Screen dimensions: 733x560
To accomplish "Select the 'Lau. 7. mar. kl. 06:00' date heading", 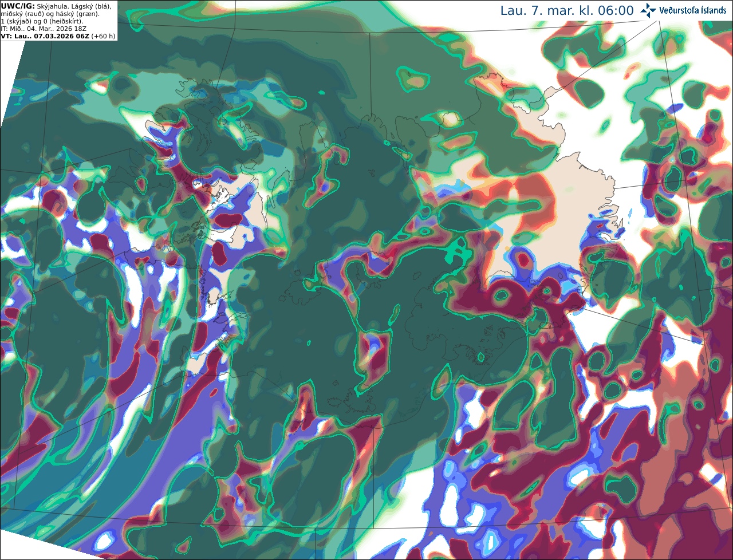I will 567,11.
